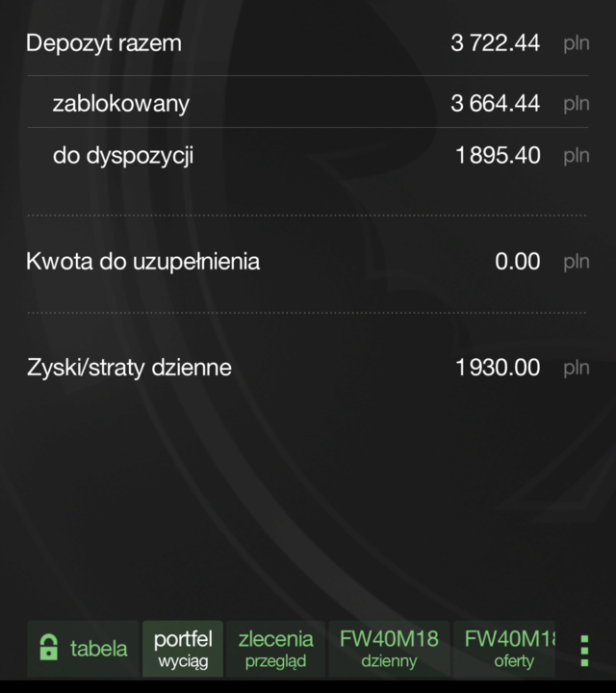Tap the Zyski/straty dzienne label
Image resolution: width=616 pixels, height=693 pixels.
(129, 368)
